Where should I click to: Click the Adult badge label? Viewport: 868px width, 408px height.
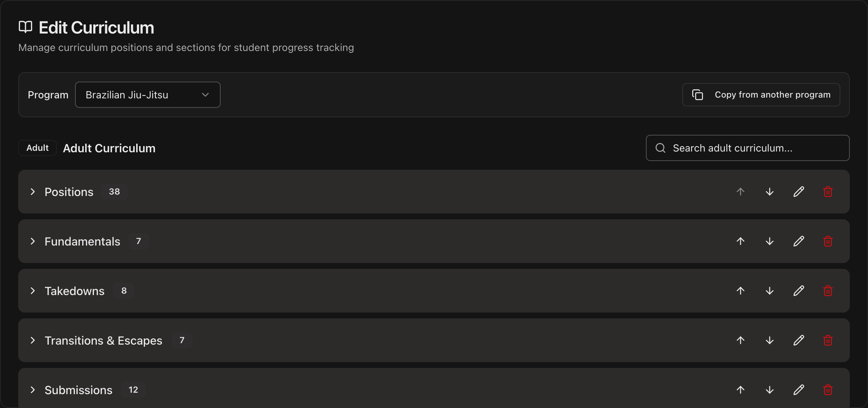coord(38,148)
